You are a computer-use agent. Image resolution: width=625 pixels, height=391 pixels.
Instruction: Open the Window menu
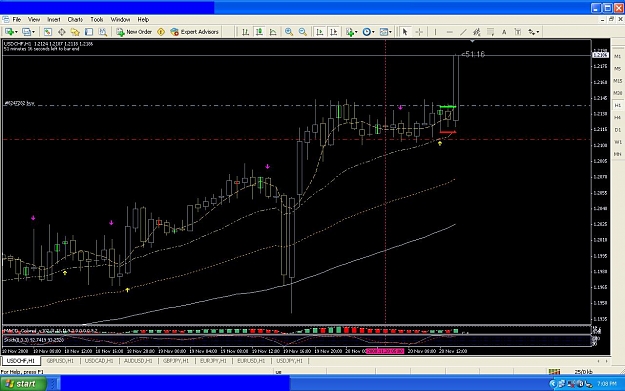(120, 20)
